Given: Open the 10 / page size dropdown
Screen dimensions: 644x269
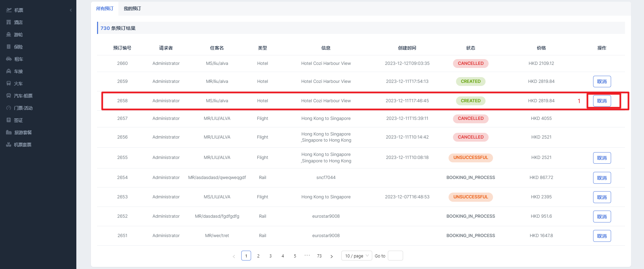Looking at the screenshot, I should pyautogui.click(x=356, y=256).
